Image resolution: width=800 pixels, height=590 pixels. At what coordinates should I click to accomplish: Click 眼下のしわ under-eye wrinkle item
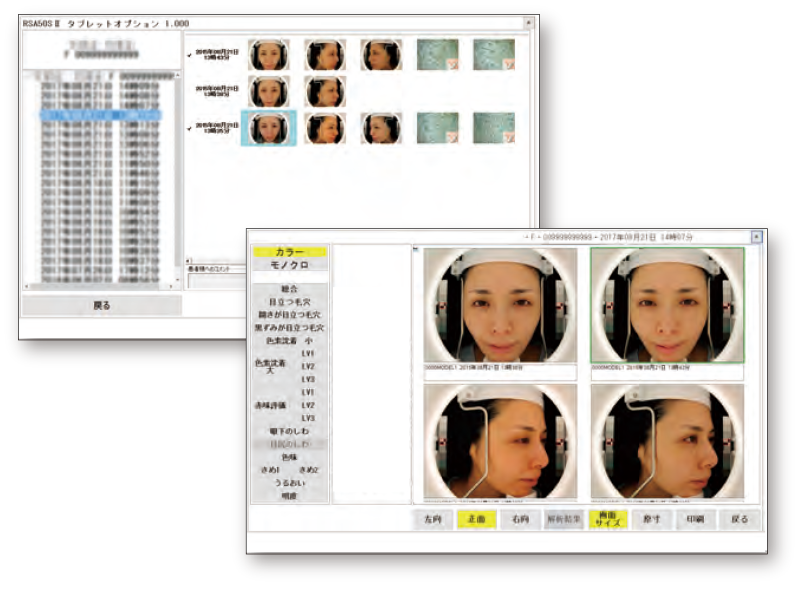(288, 430)
